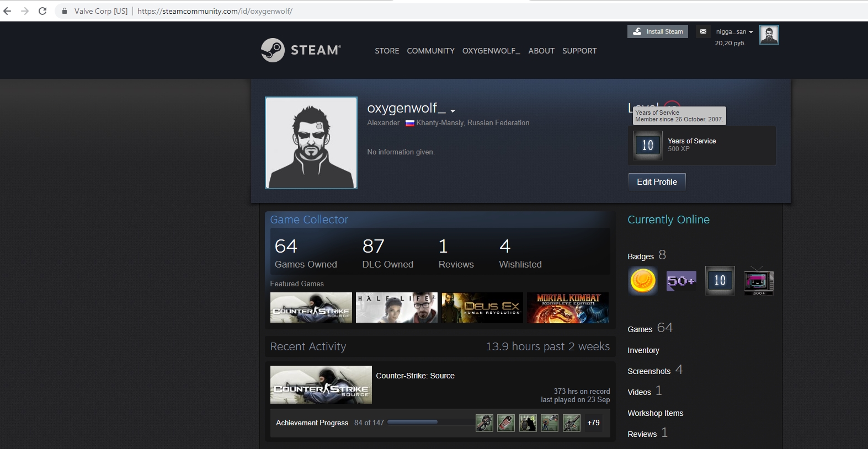
Task: Open the 50+ game collector badge
Action: pos(681,281)
